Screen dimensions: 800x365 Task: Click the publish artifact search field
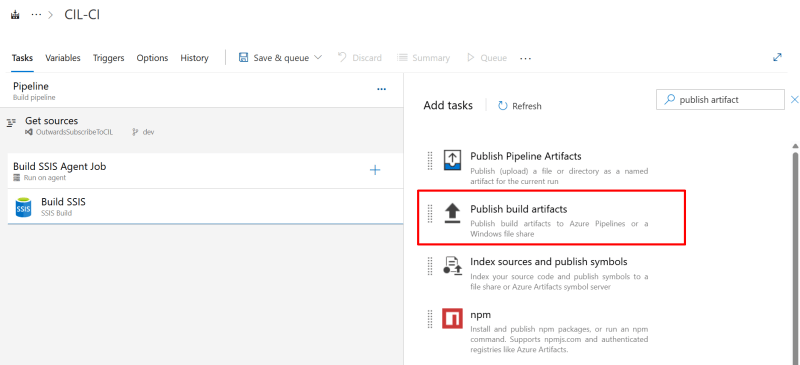coord(720,100)
